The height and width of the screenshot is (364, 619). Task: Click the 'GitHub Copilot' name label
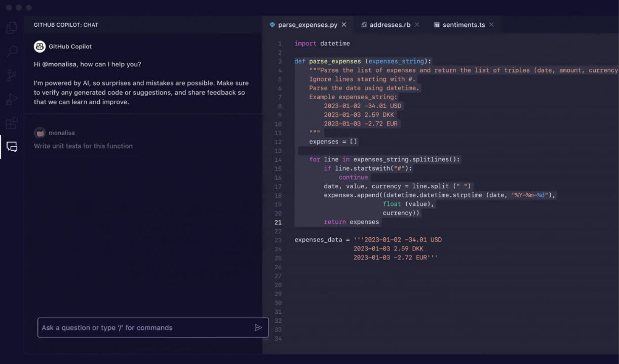(70, 47)
